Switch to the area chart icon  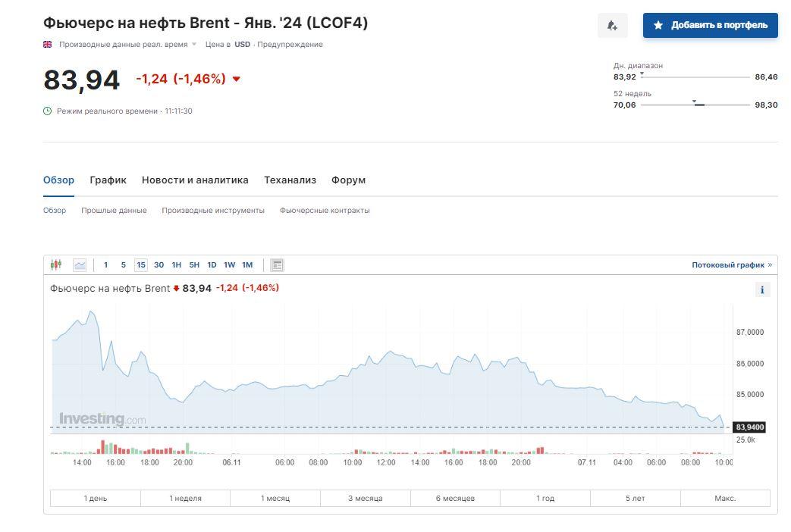(x=80, y=264)
